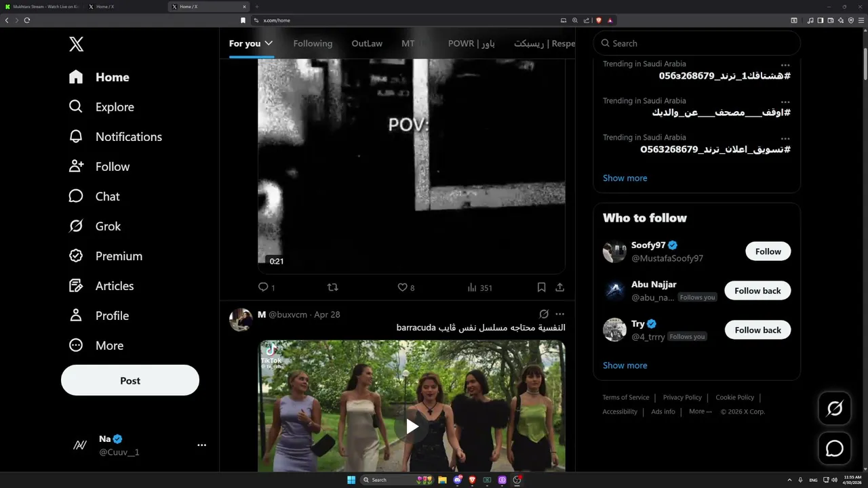Viewport: 868px width, 488px height.
Task: Follow Soofy97
Action: coord(768,251)
